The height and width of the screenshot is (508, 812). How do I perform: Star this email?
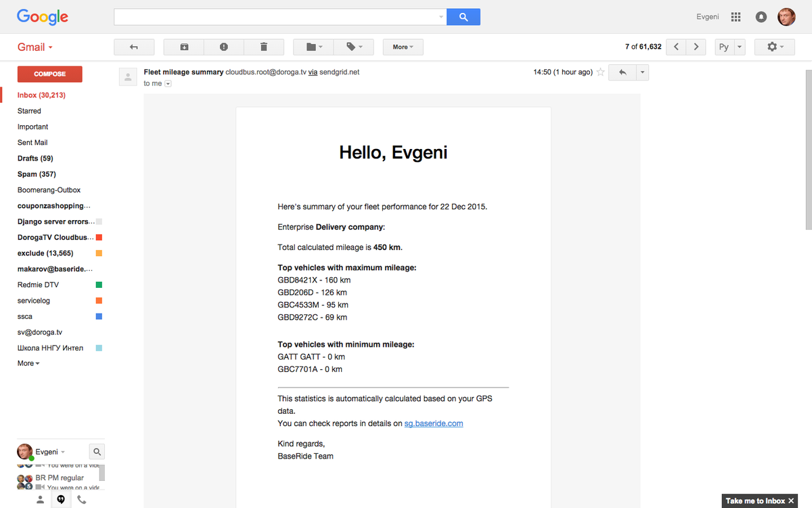coord(600,72)
